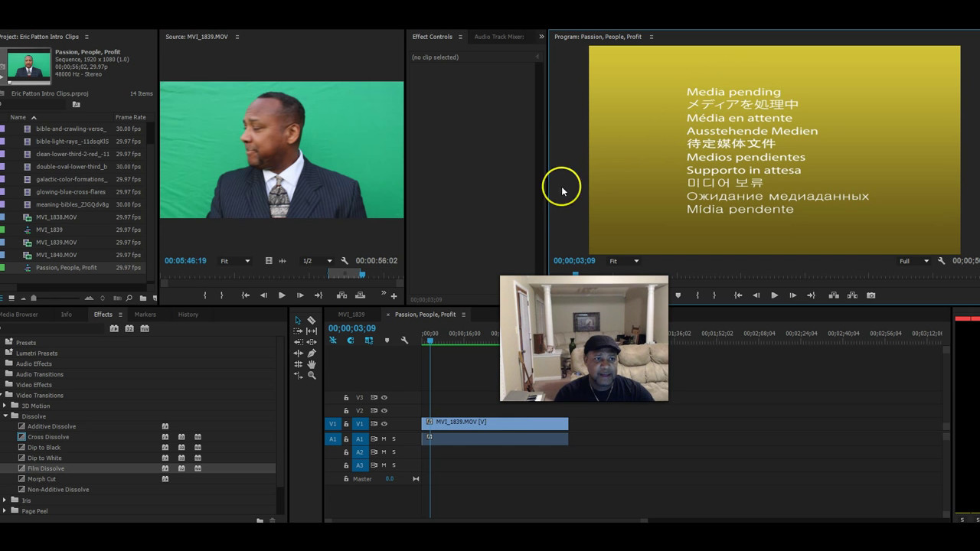Toggle sync lock on track A3
The image size is (980, 551).
click(374, 465)
